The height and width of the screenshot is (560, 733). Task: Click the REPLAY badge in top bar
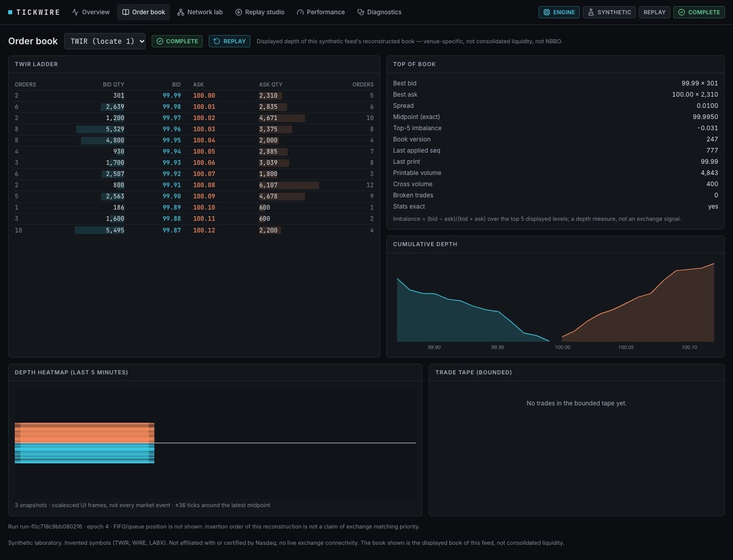[655, 12]
